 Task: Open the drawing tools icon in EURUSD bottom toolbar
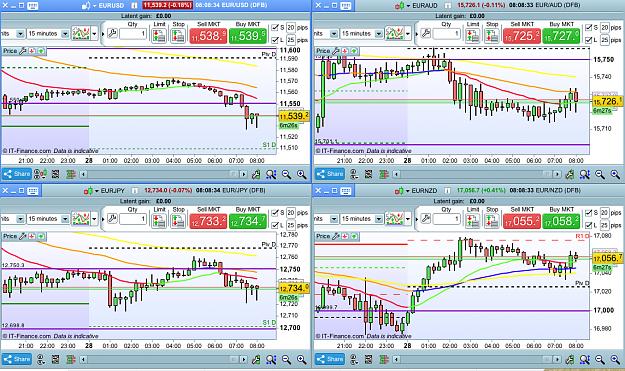[256, 174]
